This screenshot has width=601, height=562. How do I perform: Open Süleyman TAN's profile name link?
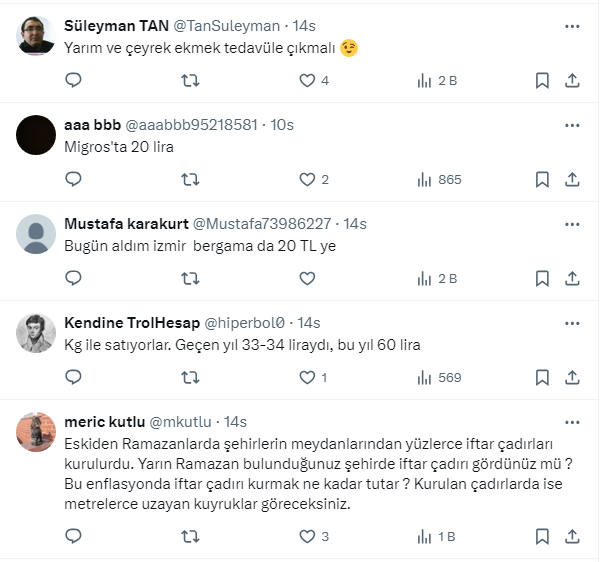point(116,26)
